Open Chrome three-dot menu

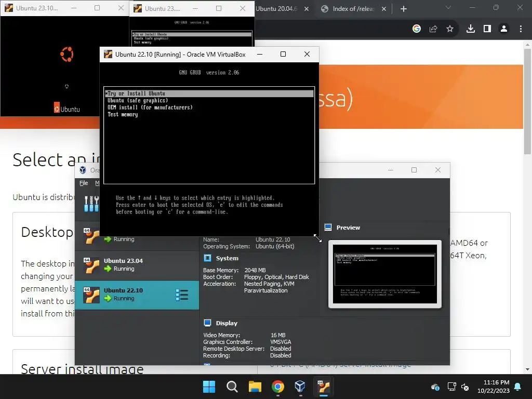click(x=521, y=29)
